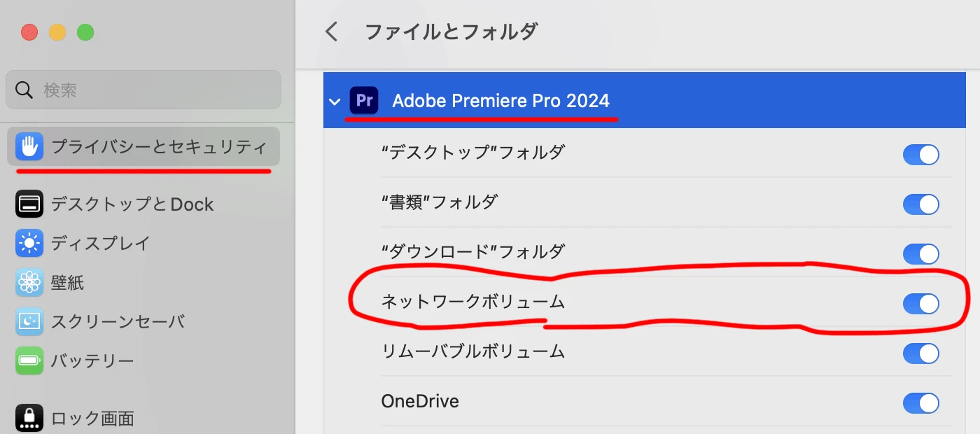Click the ファイルとフォルダ title
This screenshot has width=980, height=434.
(451, 31)
